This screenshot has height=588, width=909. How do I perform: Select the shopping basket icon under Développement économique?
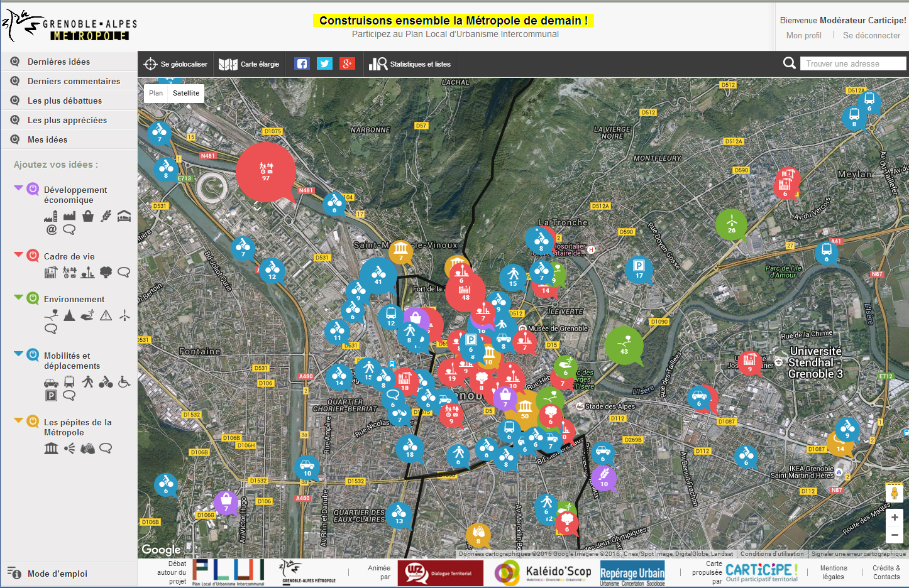[x=88, y=216]
